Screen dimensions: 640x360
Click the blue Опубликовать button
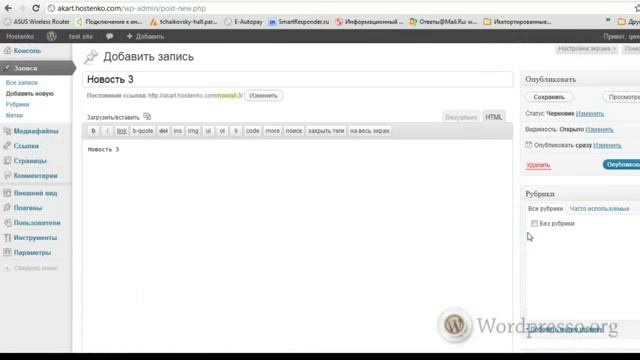click(x=621, y=164)
